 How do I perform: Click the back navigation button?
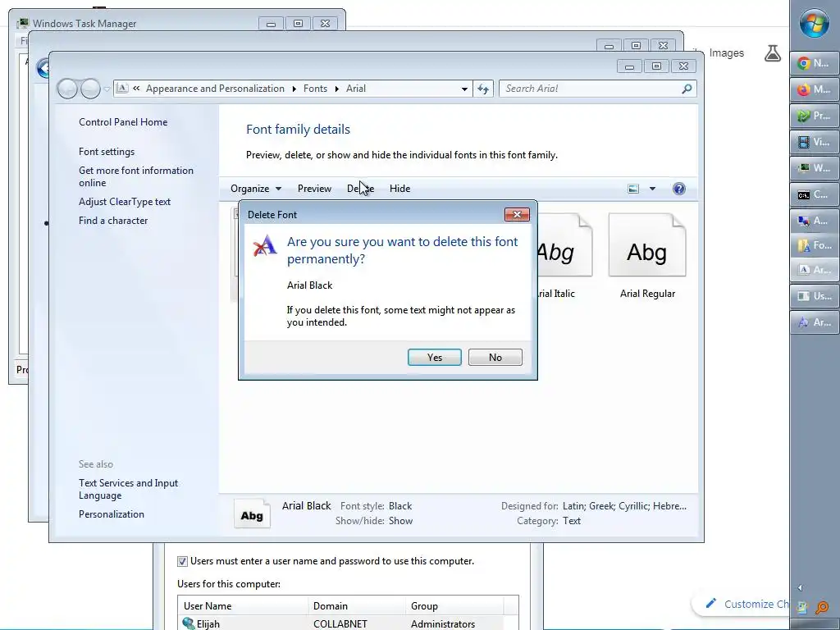[x=67, y=89]
